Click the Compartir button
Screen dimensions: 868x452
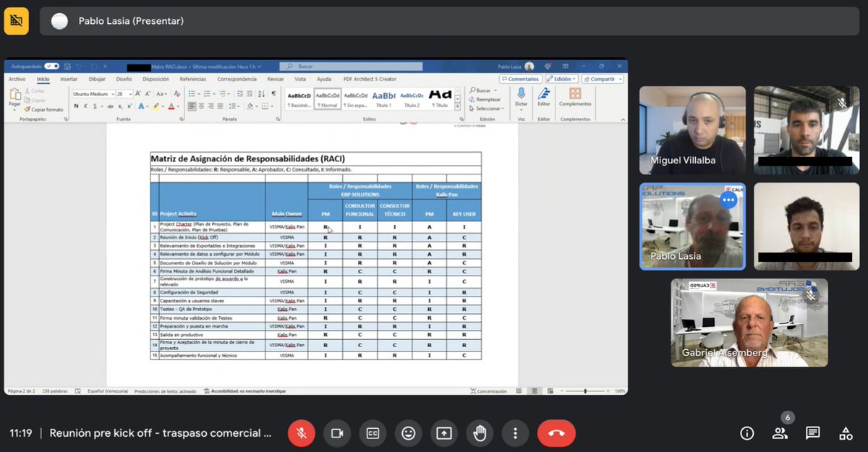pyautogui.click(x=603, y=79)
